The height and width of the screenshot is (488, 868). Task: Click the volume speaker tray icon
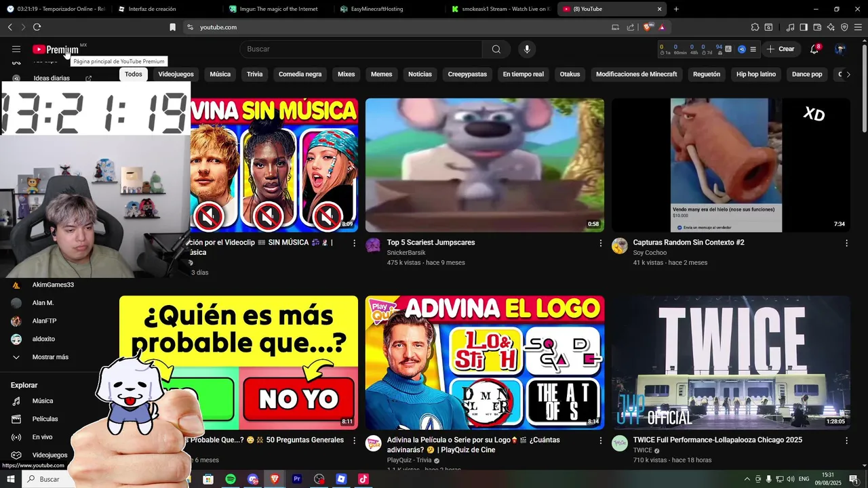coord(791,479)
